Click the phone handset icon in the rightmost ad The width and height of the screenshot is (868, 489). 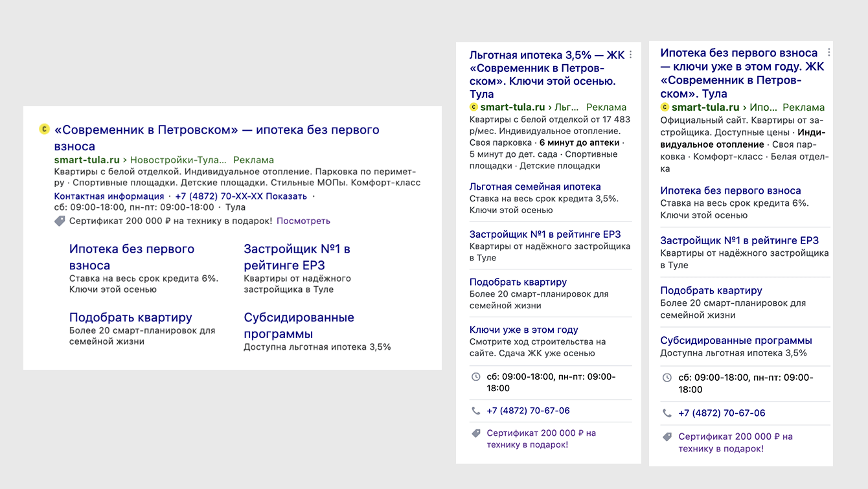click(667, 413)
